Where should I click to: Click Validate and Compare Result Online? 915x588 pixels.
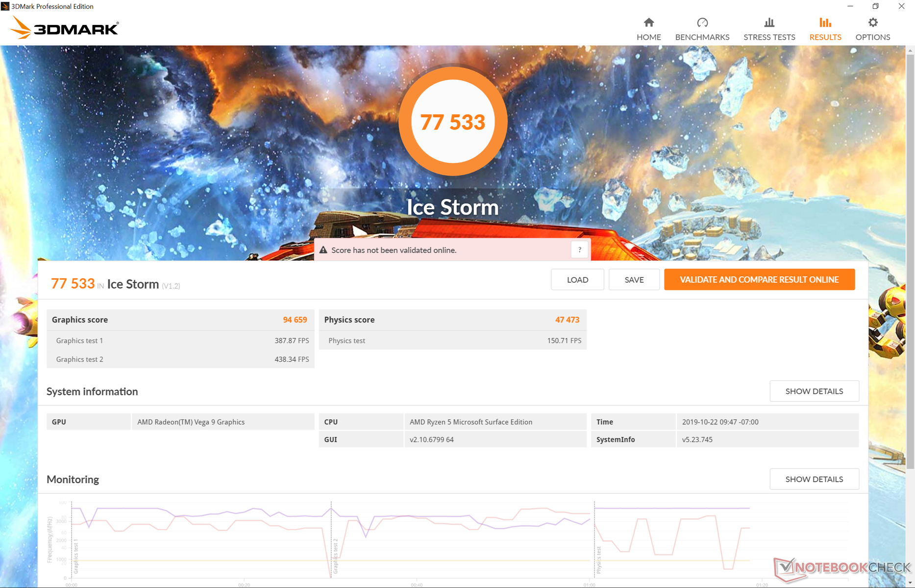click(759, 279)
